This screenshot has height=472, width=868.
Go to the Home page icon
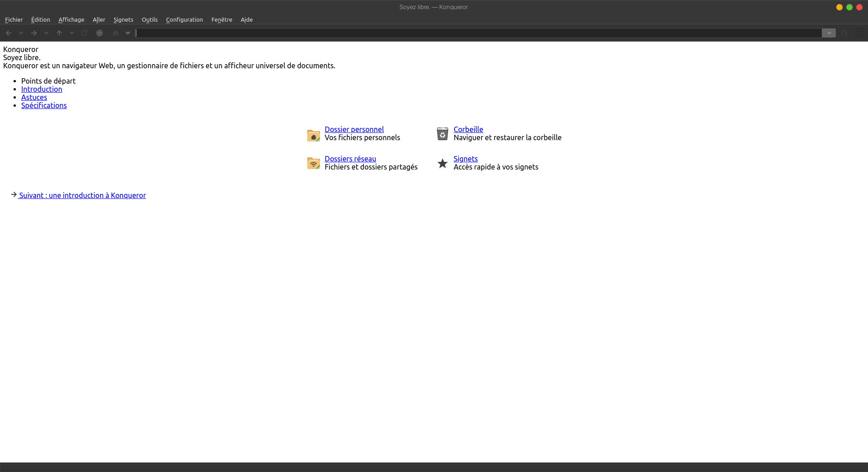[x=115, y=33]
